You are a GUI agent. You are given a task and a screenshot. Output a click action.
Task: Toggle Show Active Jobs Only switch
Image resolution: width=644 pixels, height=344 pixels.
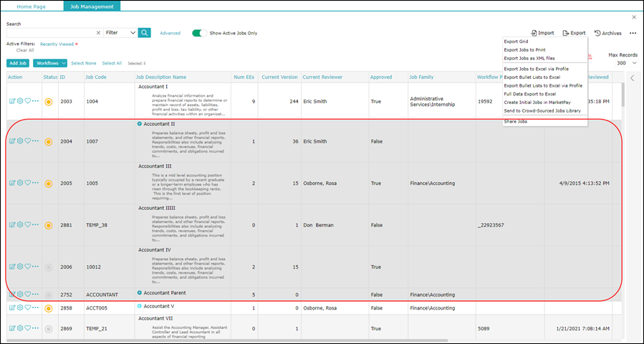[200, 33]
